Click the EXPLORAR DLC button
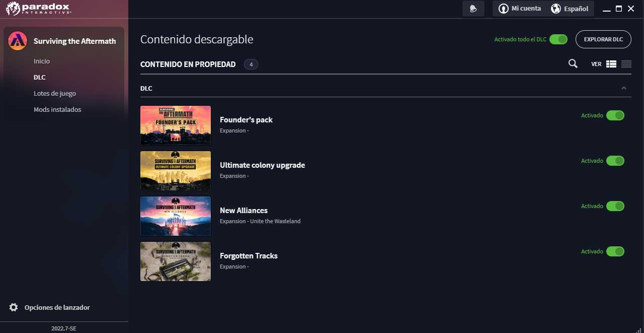Image resolution: width=644 pixels, height=333 pixels. tap(603, 39)
